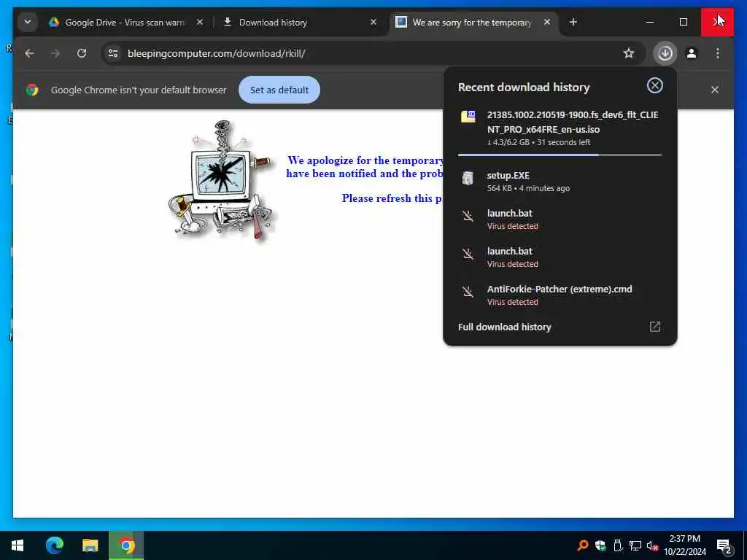747x560 pixels.
Task: Click 'Please refresh this' text on page
Action: [x=392, y=198]
